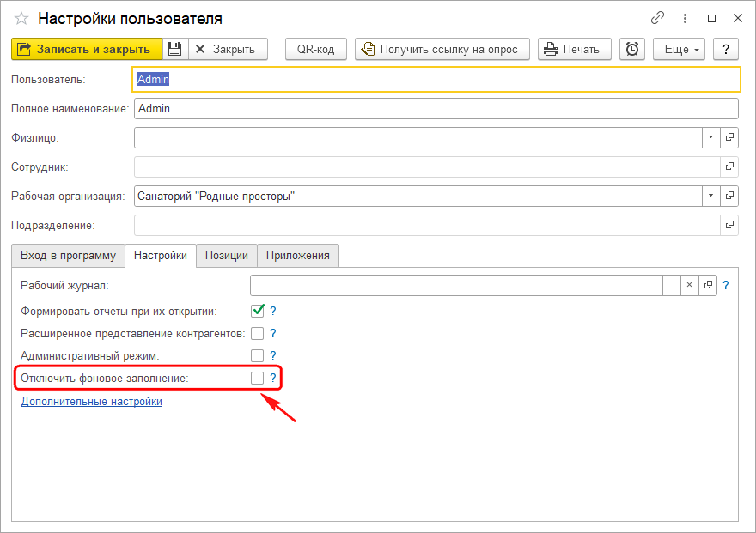Clear the Рабочий журнал field with X

(x=689, y=285)
